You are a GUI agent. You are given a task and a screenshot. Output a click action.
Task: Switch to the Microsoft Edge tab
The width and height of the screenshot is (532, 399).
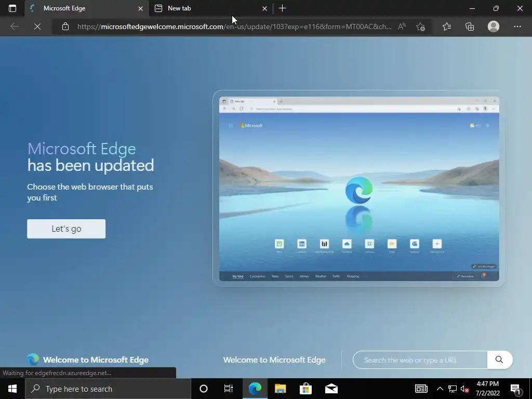coord(87,8)
